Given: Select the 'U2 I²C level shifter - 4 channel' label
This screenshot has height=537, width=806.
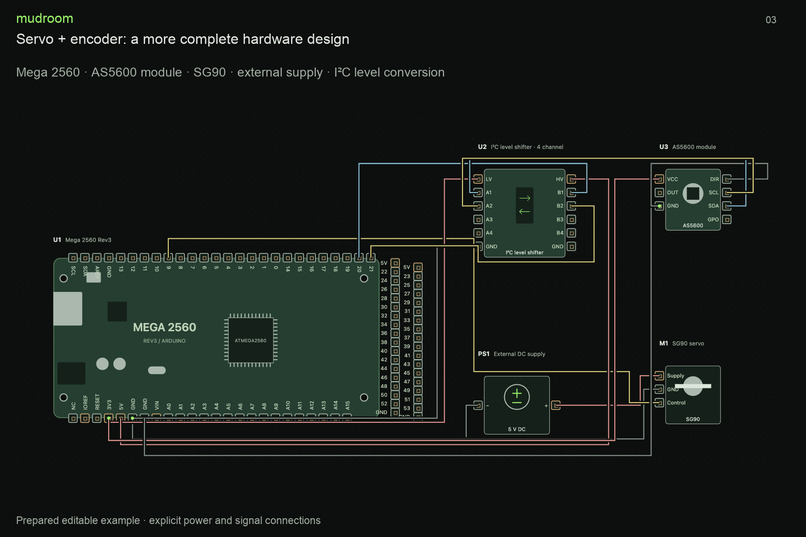Looking at the screenshot, I should click(x=520, y=147).
